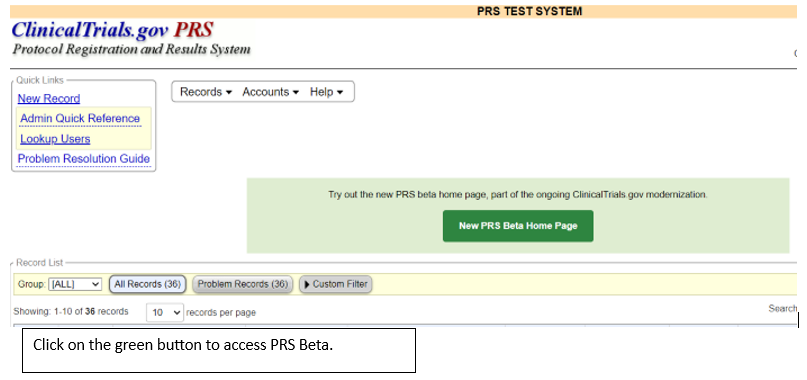The width and height of the screenshot is (807, 380).
Task: Click the Quick Links panel heading
Action: tap(40, 80)
